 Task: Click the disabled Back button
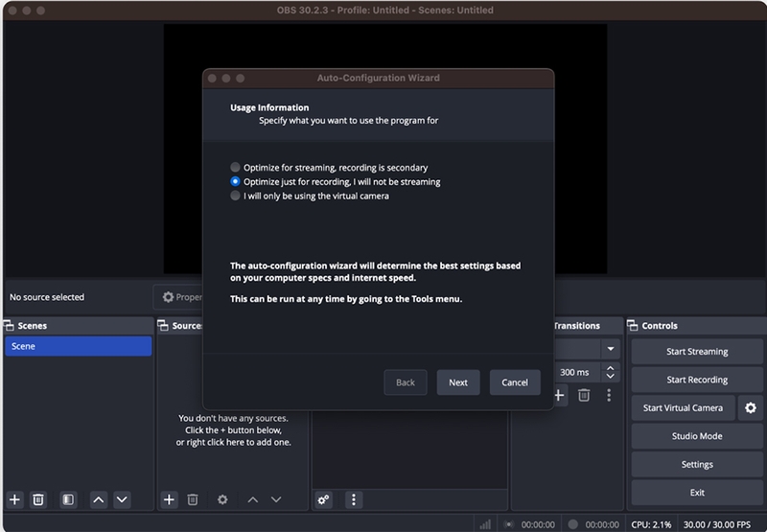405,382
